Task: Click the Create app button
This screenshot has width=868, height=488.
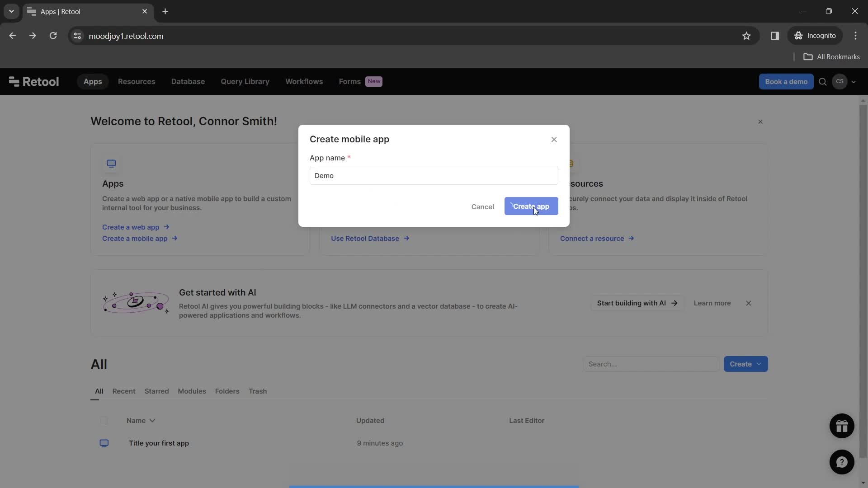Action: 531,206
